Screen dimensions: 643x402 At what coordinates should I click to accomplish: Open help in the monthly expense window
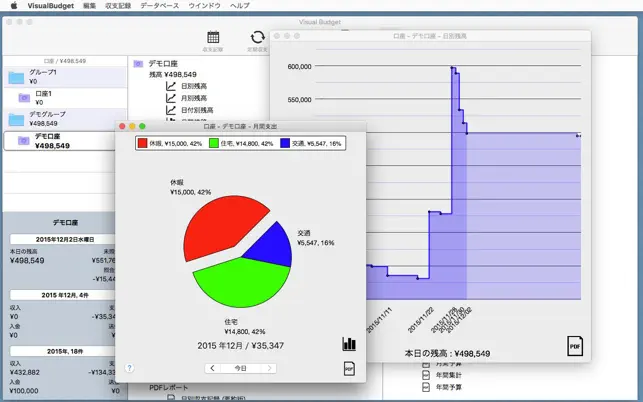[129, 368]
